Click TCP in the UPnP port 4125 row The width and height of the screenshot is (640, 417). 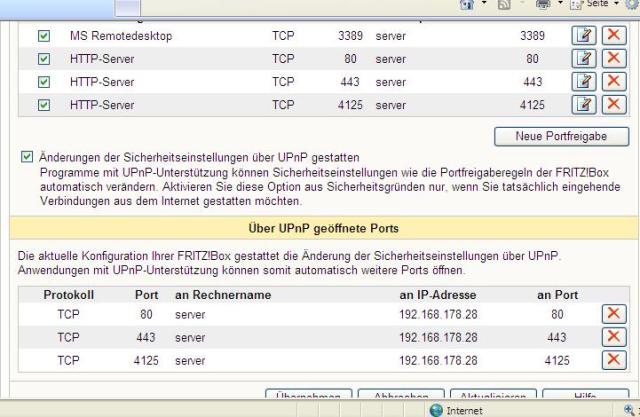pyautogui.click(x=68, y=361)
